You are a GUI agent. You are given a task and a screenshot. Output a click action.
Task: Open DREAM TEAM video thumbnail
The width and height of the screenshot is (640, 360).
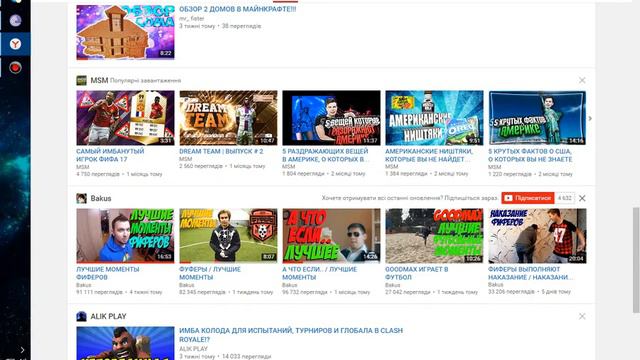pos(228,118)
